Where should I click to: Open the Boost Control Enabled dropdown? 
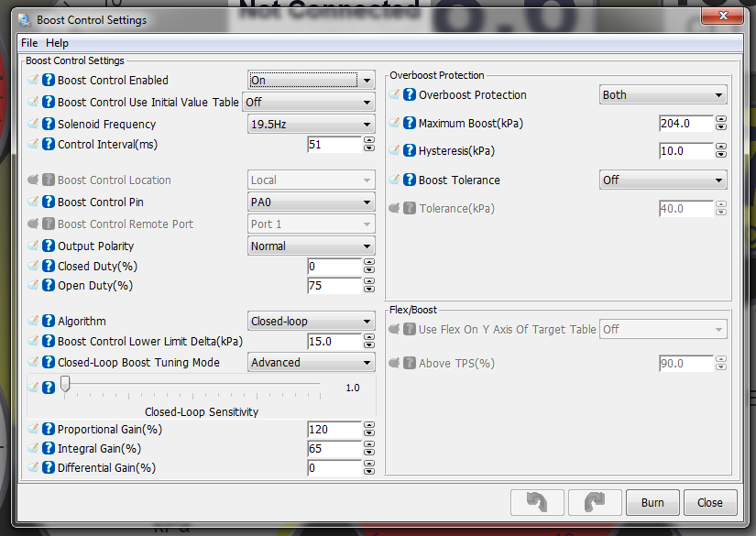[310, 80]
